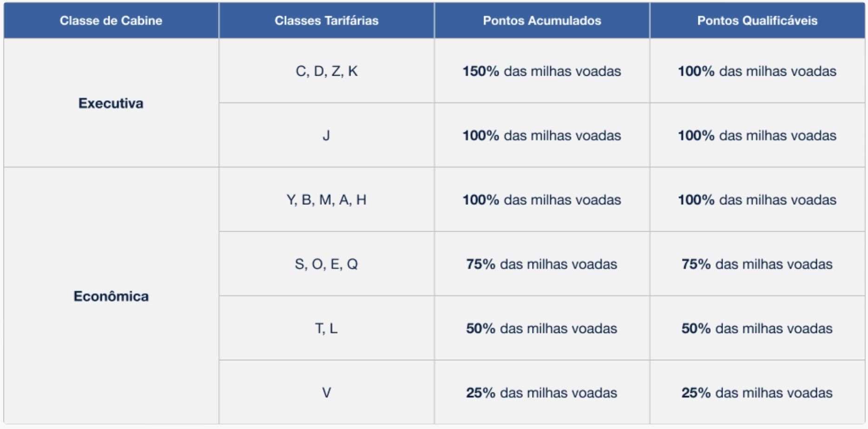Click the J fare class cell

[326, 136]
